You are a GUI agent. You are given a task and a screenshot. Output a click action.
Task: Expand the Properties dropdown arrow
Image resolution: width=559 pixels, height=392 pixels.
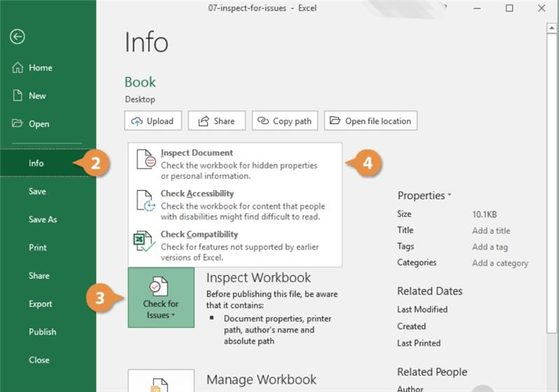click(449, 195)
